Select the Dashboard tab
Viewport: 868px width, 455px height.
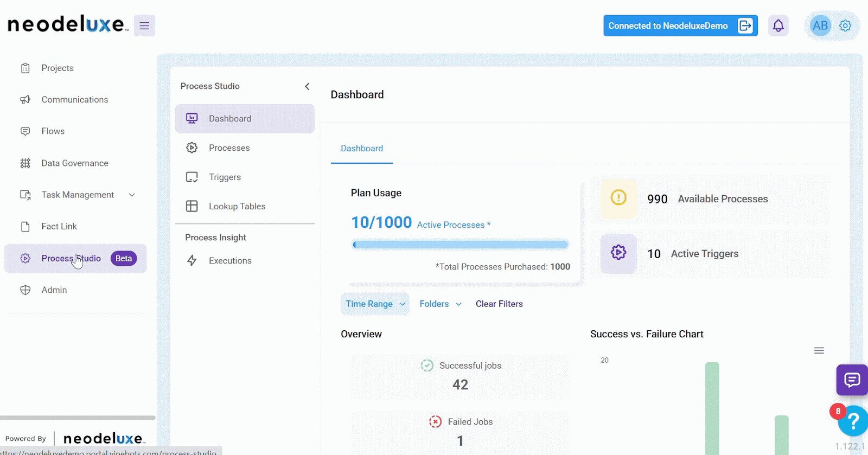(x=362, y=149)
